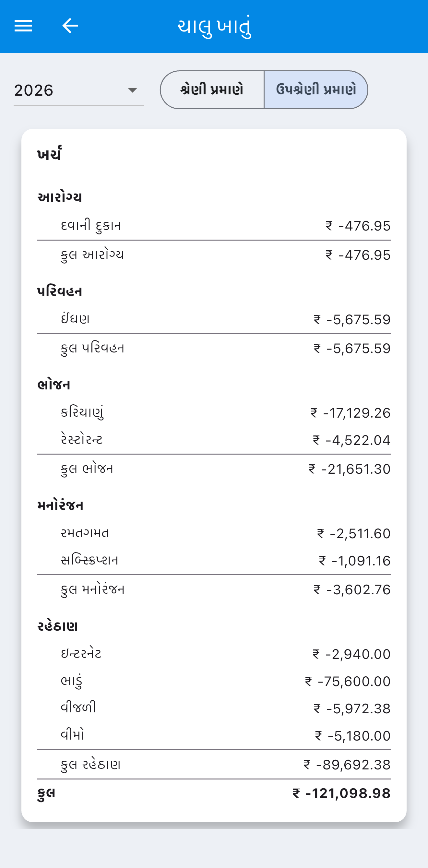Image resolution: width=428 pixels, height=868 pixels.
Task: Switch to ઉપશ્રેણી પ્રમાણે view
Action: pyautogui.click(x=316, y=89)
